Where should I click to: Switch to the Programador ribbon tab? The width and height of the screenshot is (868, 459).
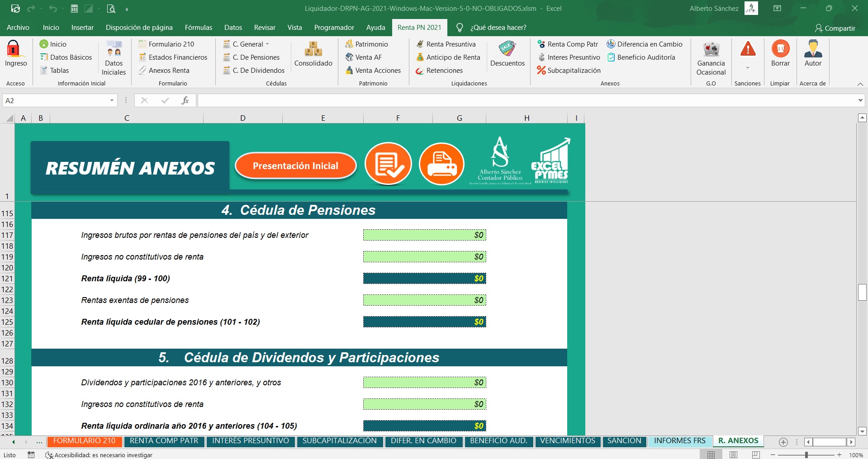click(x=334, y=28)
